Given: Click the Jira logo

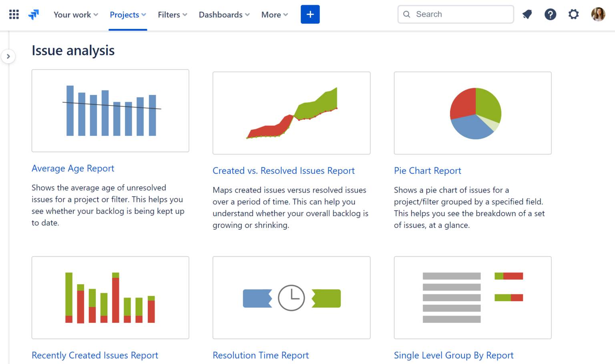Looking at the screenshot, I should point(34,14).
